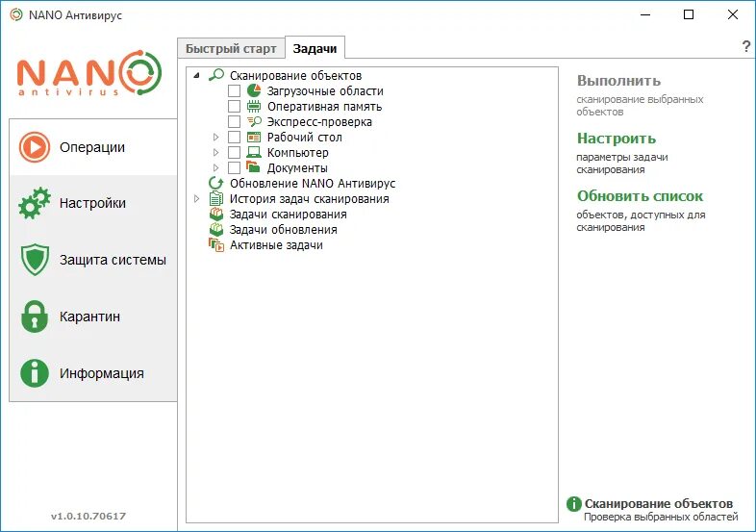Viewport: 756px width, 532px height.
Task: Open the Настройки section label
Action: pyautogui.click(x=92, y=203)
